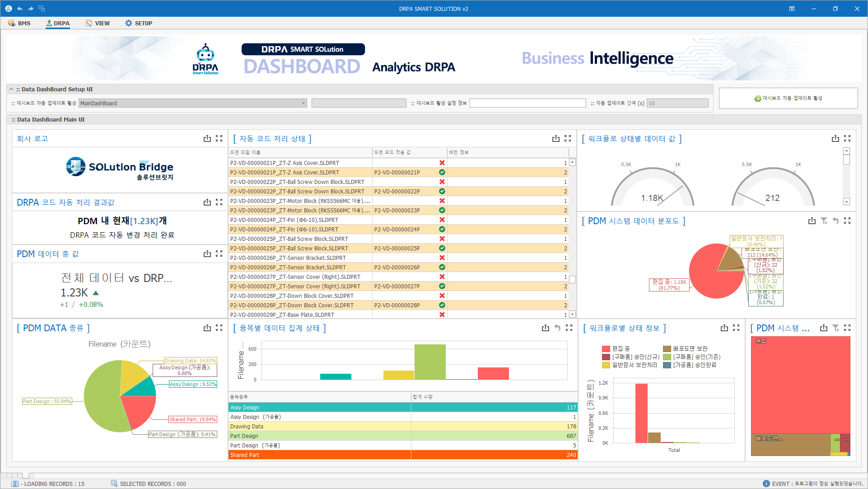Click the 일반문서 보관처리 legend swatch

[606, 365]
